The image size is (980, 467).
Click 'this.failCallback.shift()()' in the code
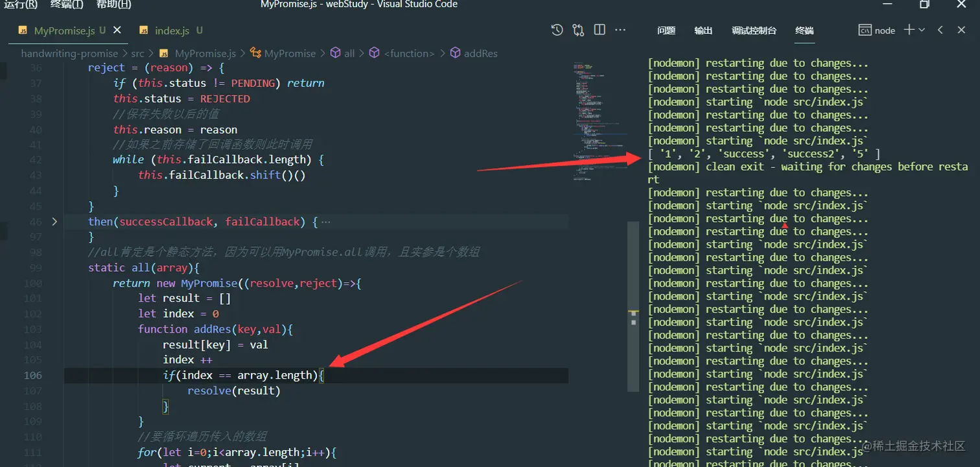(x=222, y=175)
